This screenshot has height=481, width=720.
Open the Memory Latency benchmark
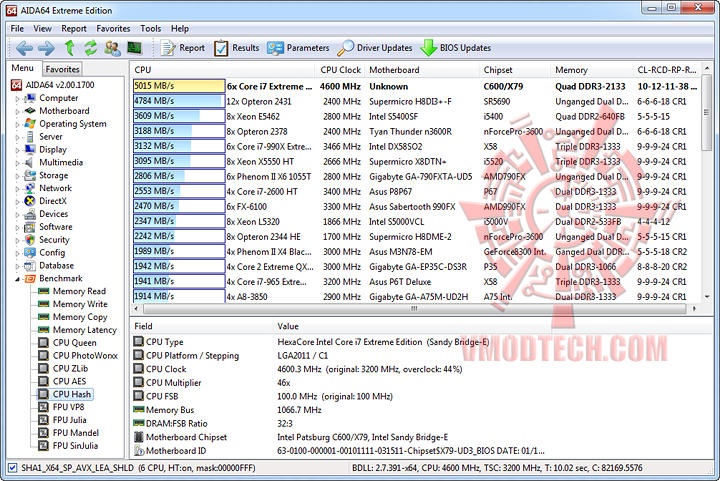84,330
